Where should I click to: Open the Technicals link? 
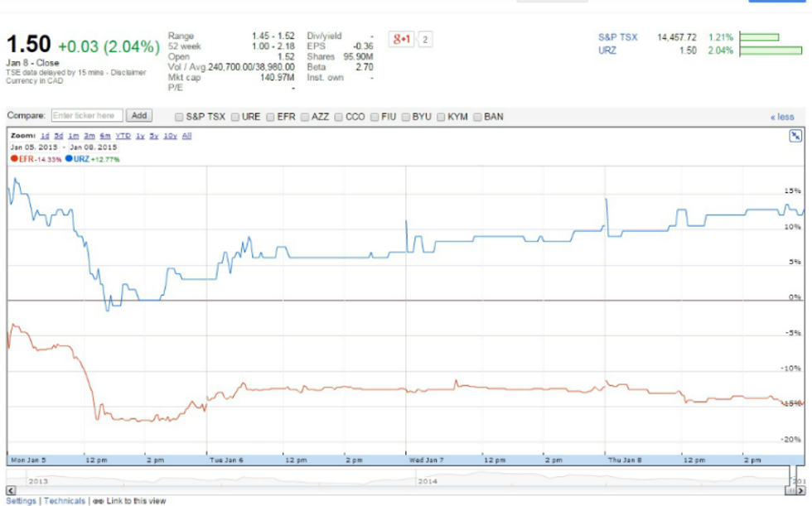click(x=65, y=501)
